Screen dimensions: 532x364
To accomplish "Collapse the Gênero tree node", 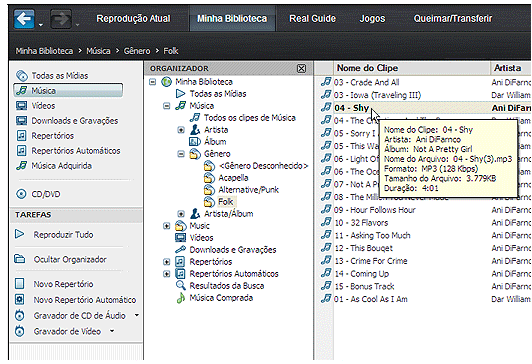I will pyautogui.click(x=181, y=154).
